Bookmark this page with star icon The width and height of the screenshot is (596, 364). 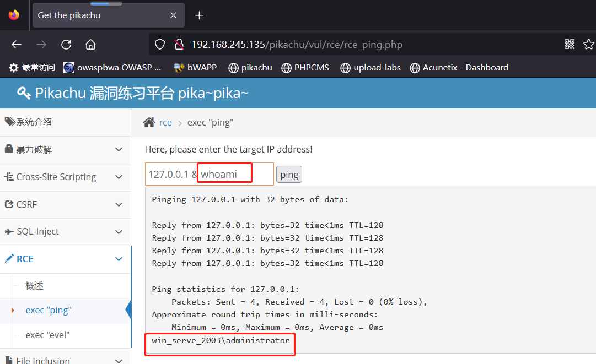coord(589,44)
